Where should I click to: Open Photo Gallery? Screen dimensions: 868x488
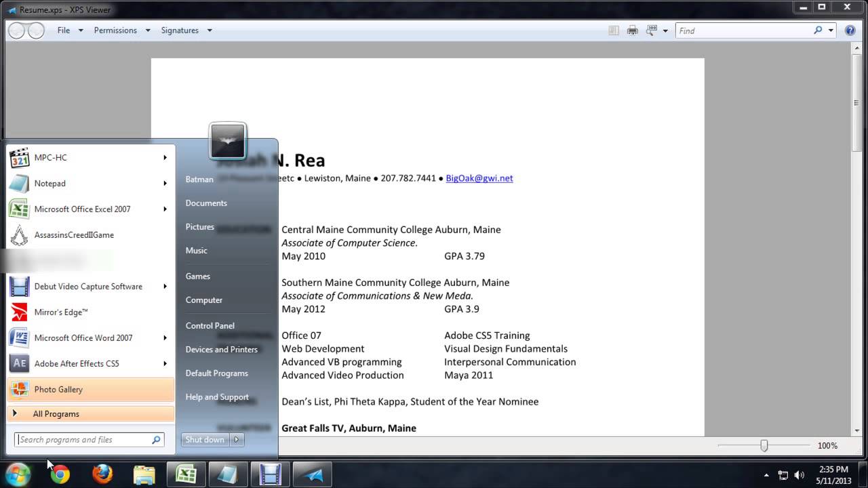click(x=90, y=389)
